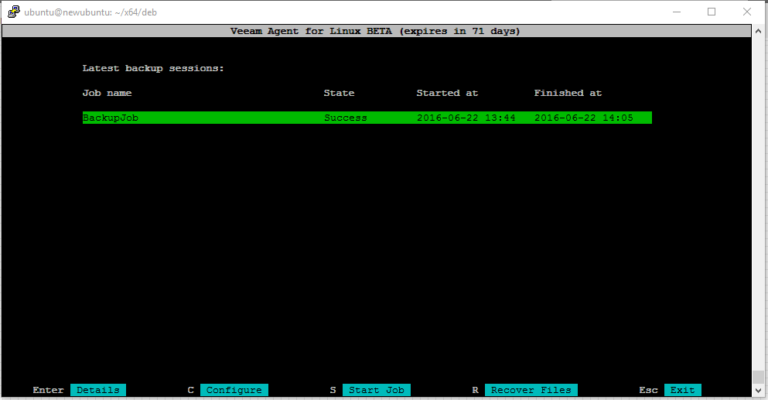The image size is (768, 400).
Task: Click the Job name column header
Action: [107, 93]
